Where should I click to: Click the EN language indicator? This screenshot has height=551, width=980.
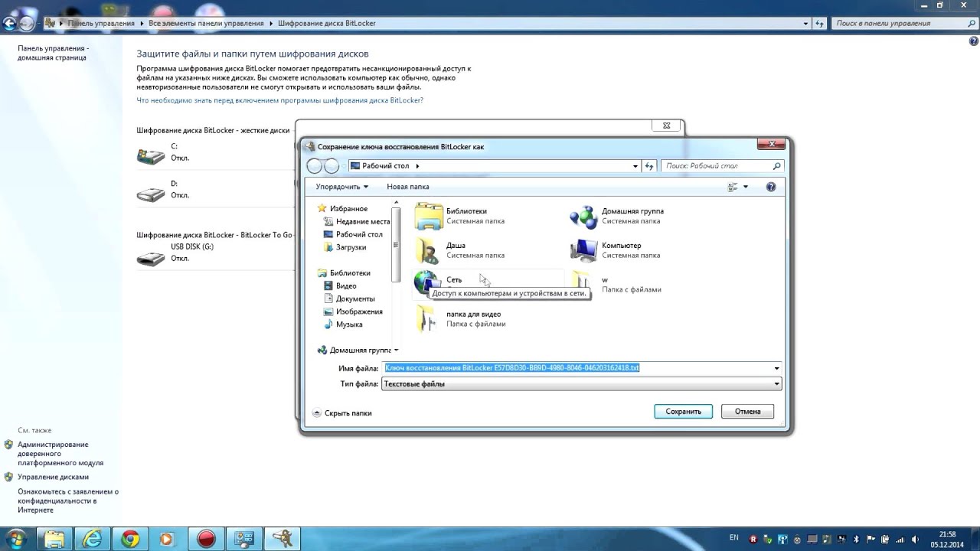(x=734, y=538)
